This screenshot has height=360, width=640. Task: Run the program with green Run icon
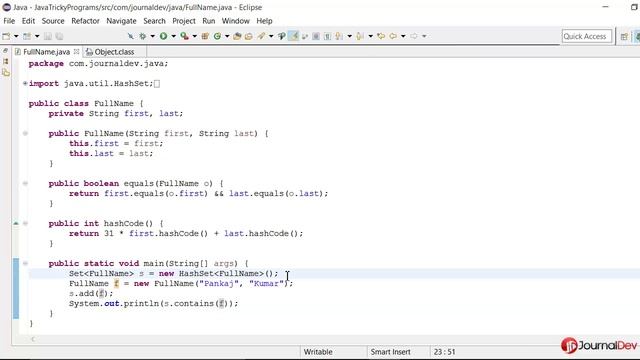coord(163,36)
